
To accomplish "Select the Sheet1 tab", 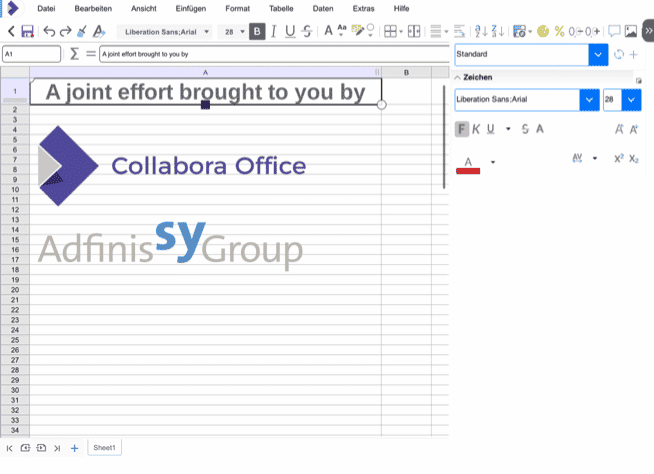I will pyautogui.click(x=104, y=448).
